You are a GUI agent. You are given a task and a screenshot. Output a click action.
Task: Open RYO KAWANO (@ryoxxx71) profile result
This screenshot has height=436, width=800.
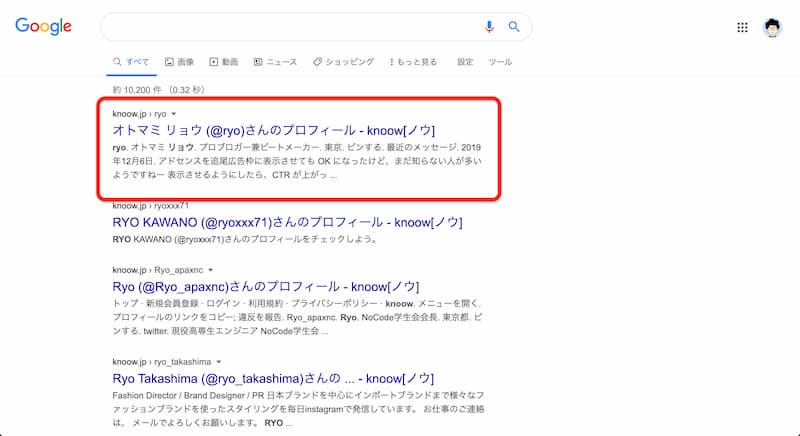tap(287, 222)
